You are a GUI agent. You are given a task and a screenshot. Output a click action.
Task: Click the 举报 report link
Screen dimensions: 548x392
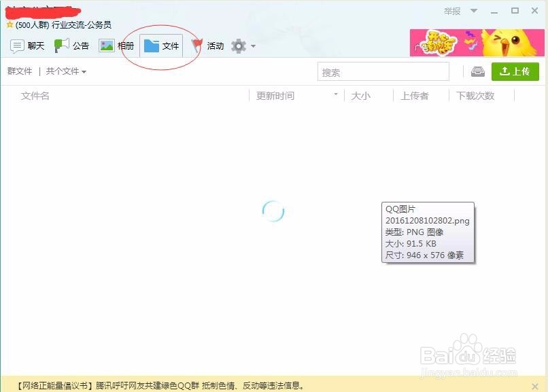(451, 11)
